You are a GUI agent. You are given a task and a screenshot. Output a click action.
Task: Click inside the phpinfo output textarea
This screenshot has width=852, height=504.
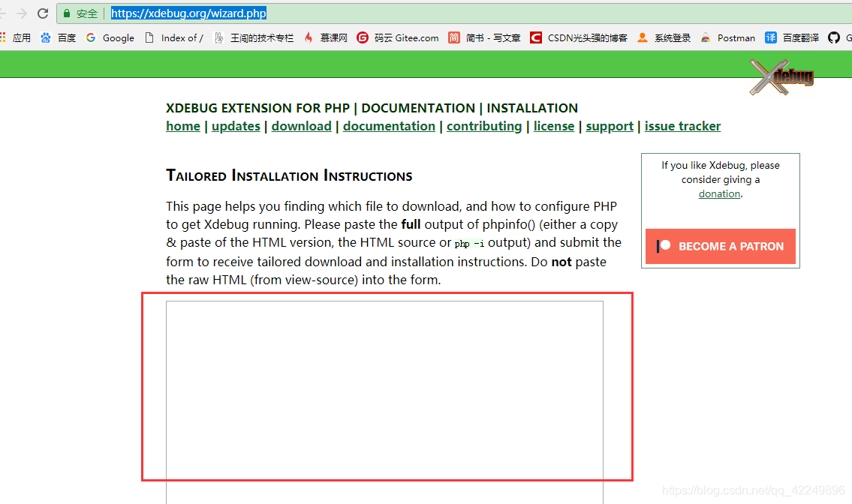pos(384,402)
